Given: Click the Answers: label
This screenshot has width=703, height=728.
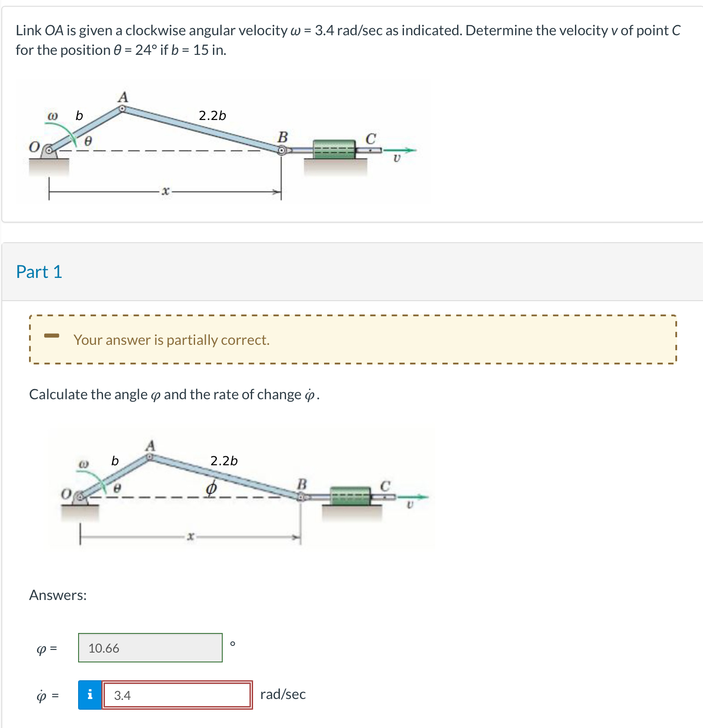Looking at the screenshot, I should point(58,595).
